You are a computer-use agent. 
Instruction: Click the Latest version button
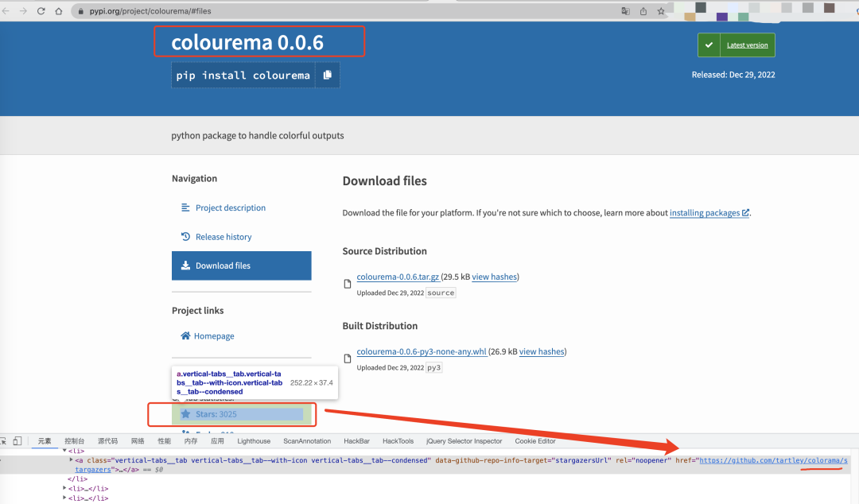tap(737, 45)
